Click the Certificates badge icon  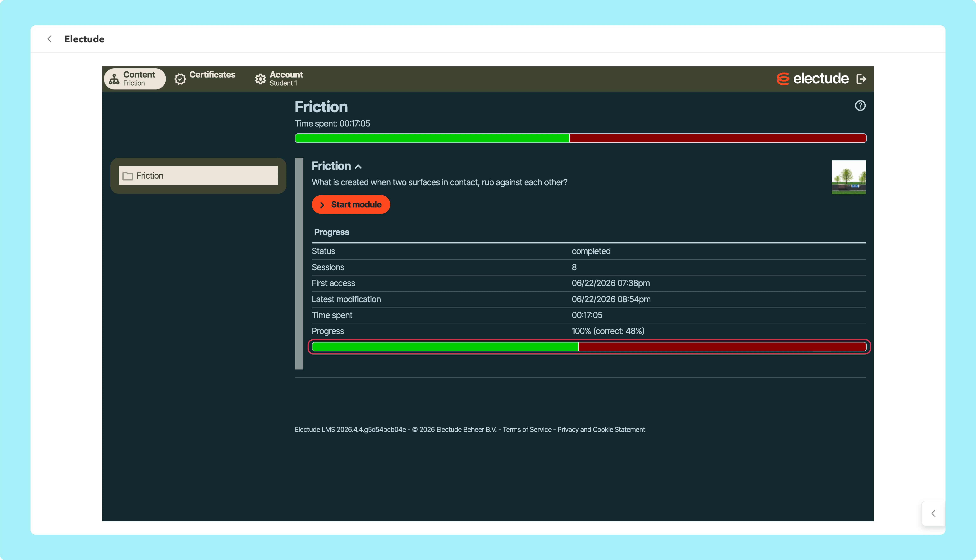180,79
